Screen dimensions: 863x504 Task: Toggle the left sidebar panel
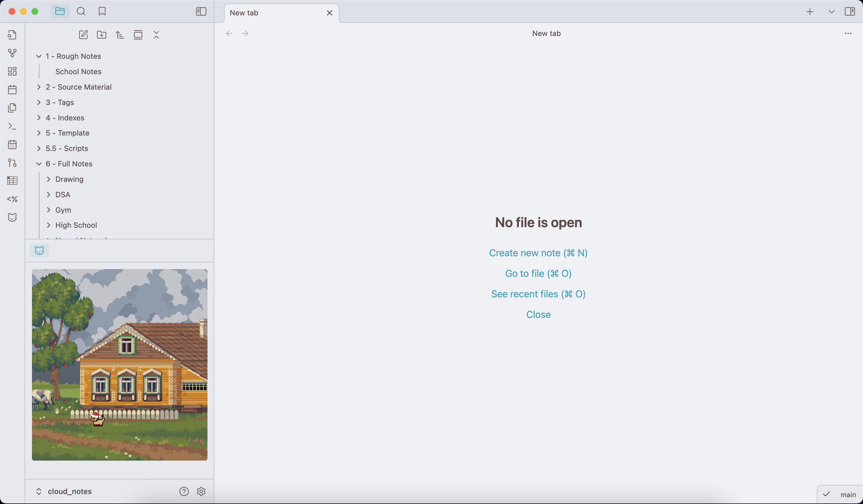[x=201, y=11]
